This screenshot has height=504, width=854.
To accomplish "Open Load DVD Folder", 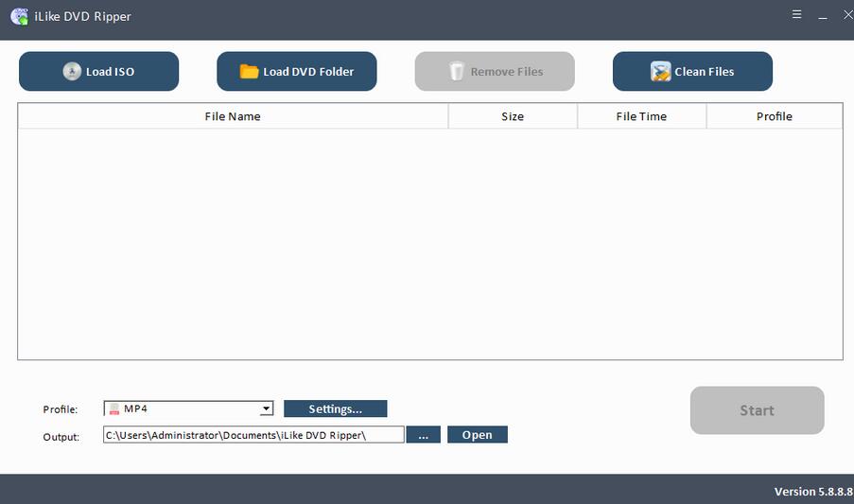I will coord(297,71).
